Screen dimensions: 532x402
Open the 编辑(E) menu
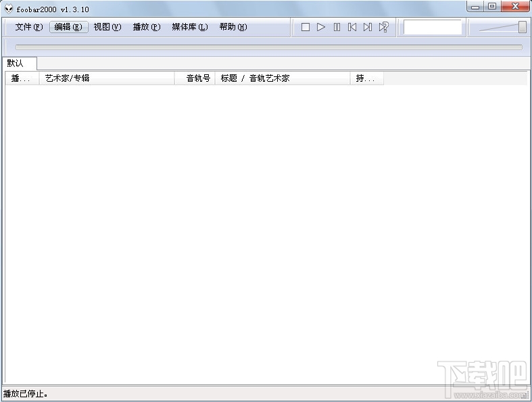tap(69, 27)
